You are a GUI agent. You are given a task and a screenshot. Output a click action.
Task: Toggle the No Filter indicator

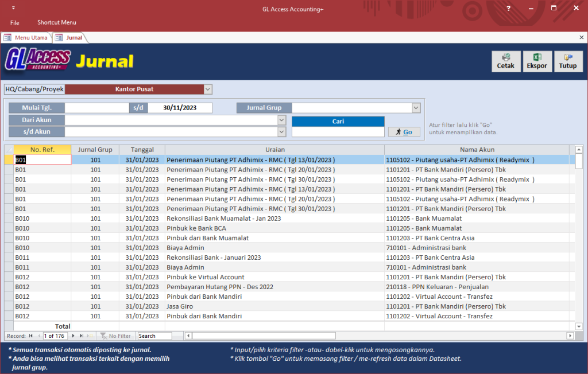116,336
